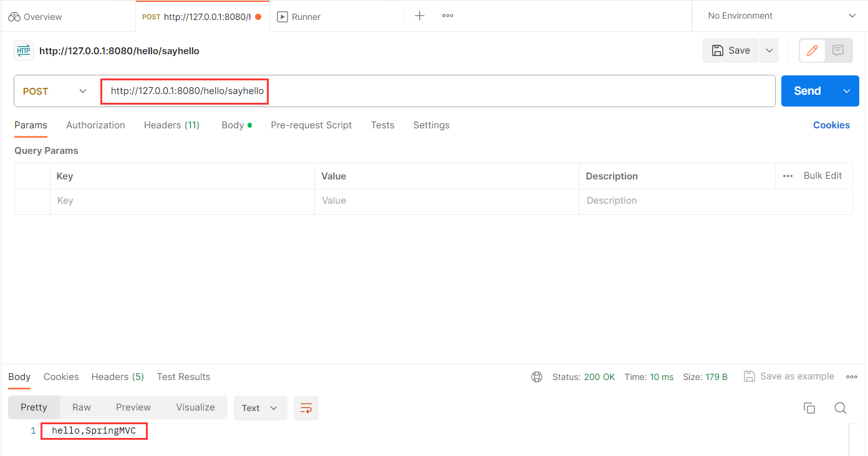868x456 pixels.
Task: Click the query param Description field
Action: [x=715, y=201]
